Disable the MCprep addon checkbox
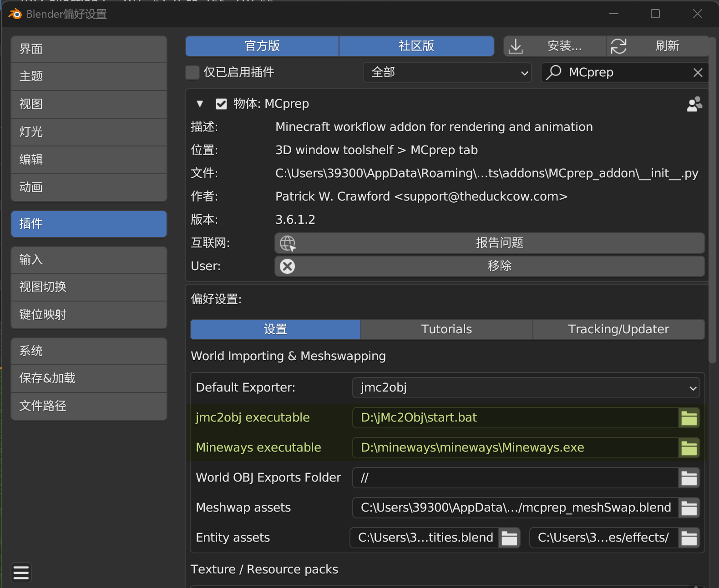Viewport: 719px width, 588px height. pyautogui.click(x=221, y=104)
